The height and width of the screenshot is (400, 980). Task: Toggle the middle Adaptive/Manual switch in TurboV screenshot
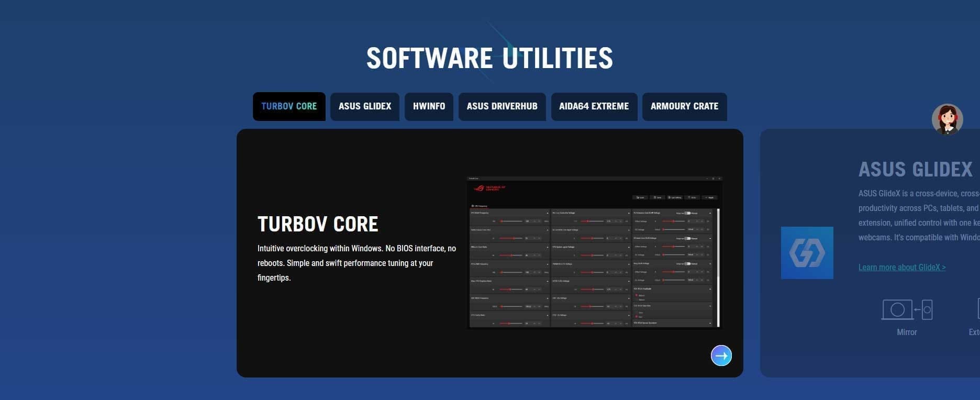tap(687, 238)
